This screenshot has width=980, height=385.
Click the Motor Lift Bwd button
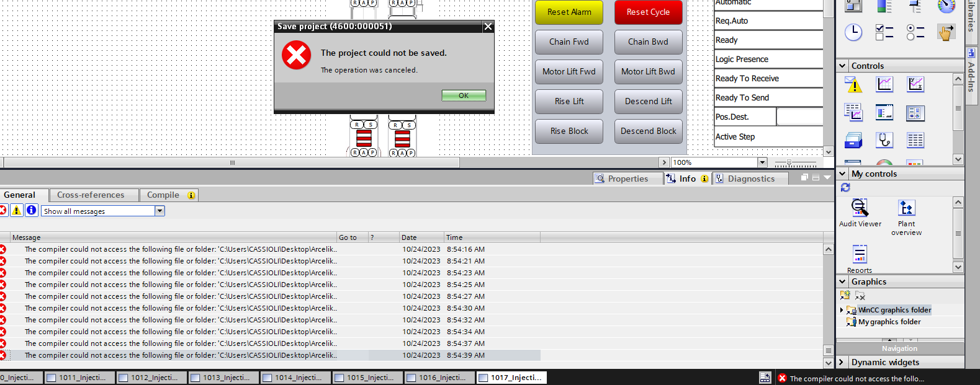648,72
